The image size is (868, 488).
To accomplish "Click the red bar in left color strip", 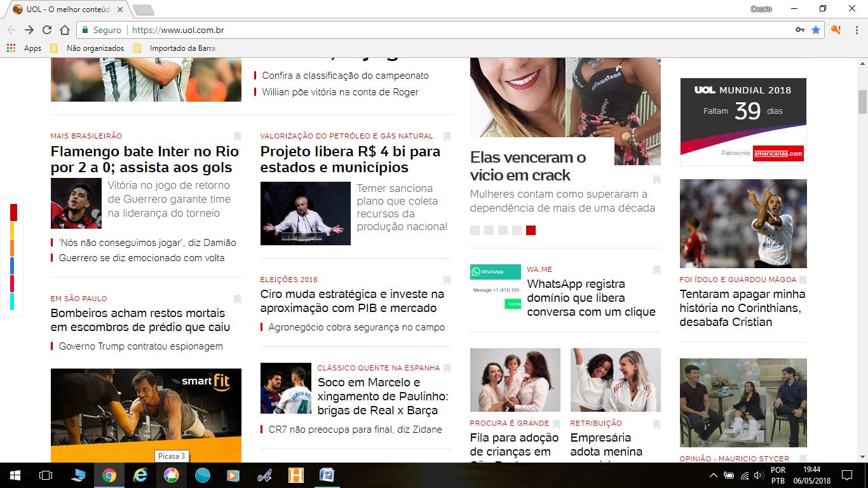I will [x=13, y=213].
